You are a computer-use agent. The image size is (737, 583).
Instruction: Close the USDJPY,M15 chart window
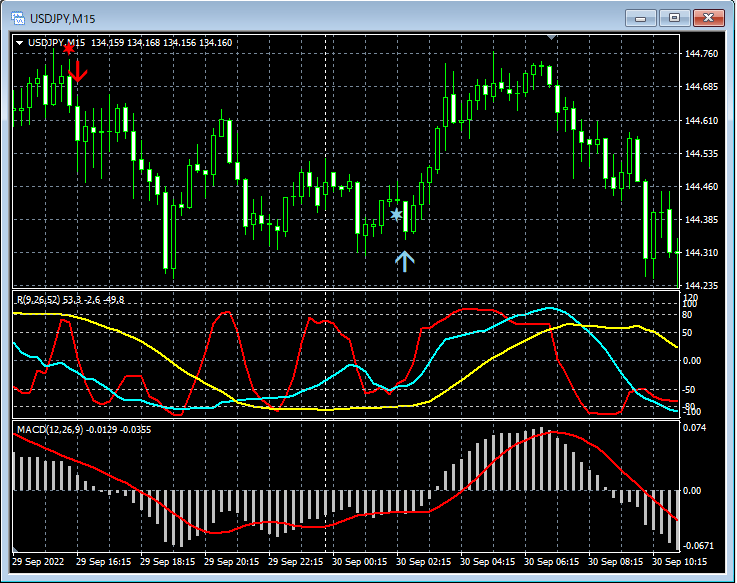click(x=708, y=18)
